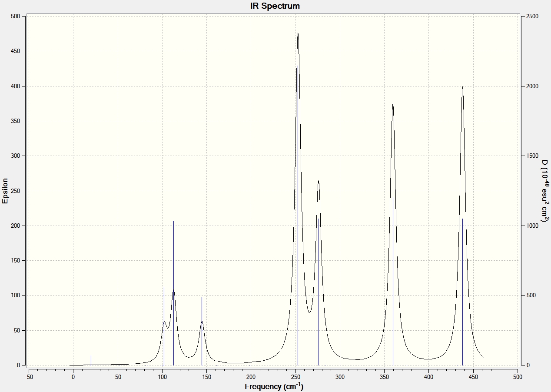Select the peak apex near 276 cm-1
The width and height of the screenshot is (551, 392).
click(x=319, y=181)
